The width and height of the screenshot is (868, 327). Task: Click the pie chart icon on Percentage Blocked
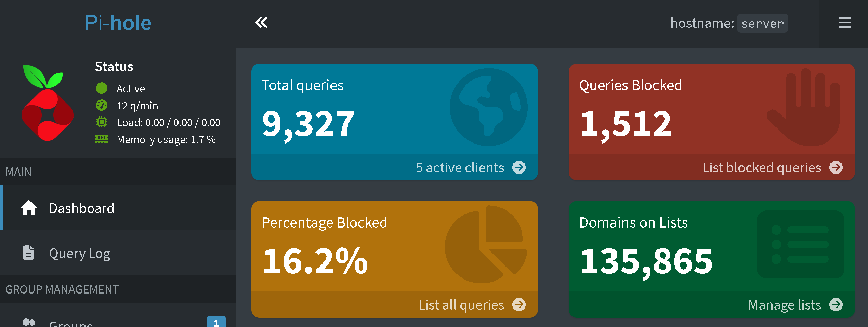(486, 244)
